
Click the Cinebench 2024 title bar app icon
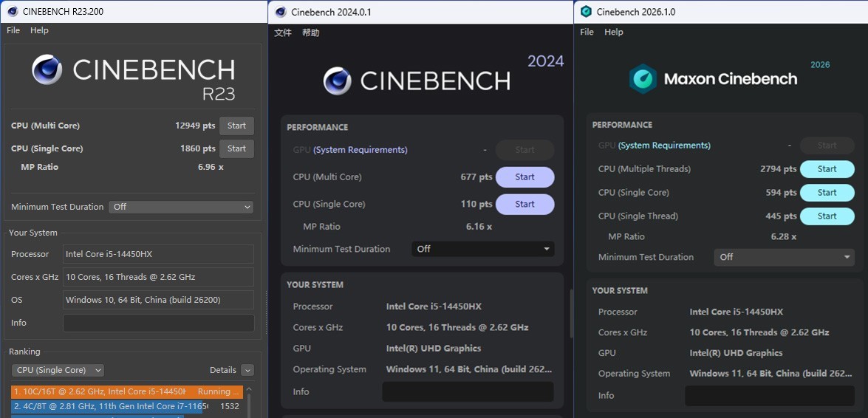tap(281, 12)
